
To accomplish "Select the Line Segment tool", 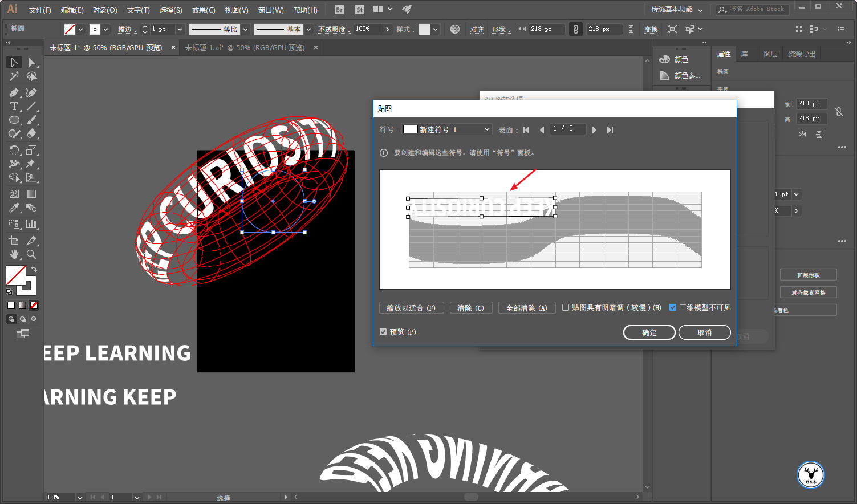I will click(x=32, y=106).
